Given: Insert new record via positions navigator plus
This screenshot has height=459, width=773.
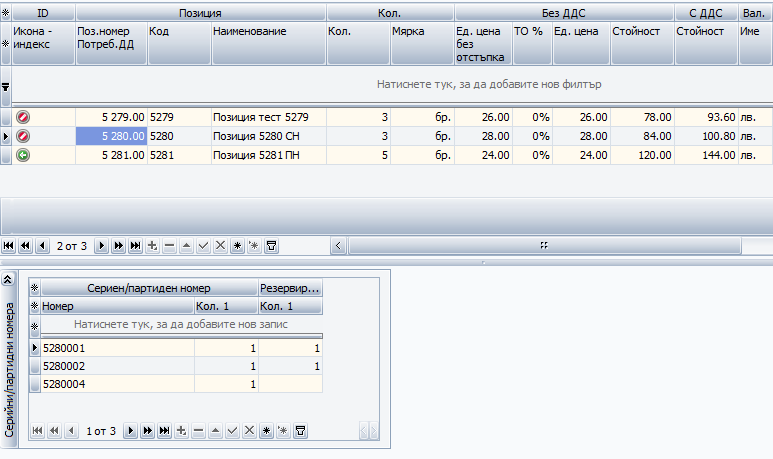Looking at the screenshot, I should (x=152, y=246).
